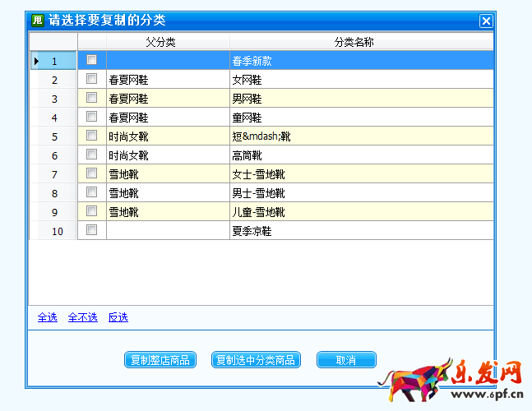Mark the checkbox for 儿童-雪地靴

[x=91, y=211]
